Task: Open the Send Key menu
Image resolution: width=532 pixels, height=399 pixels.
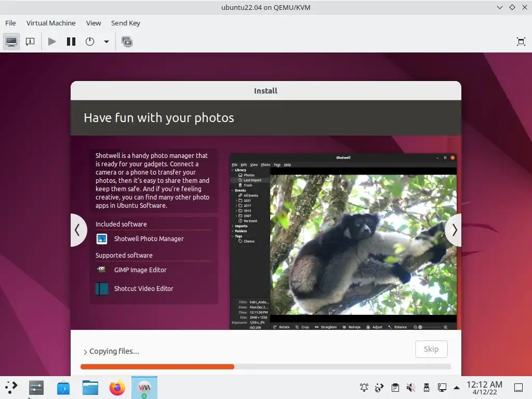Action: coord(126,23)
